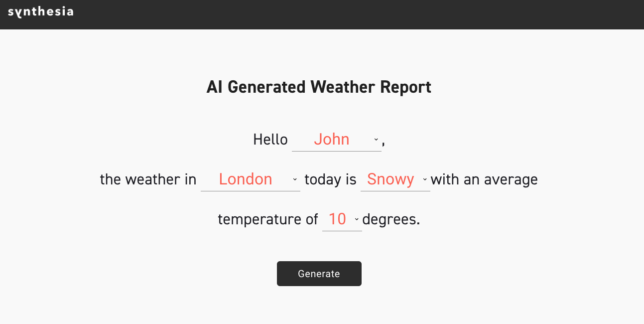Image resolution: width=644 pixels, height=324 pixels.
Task: Open the city dropdown showing London
Action: tap(246, 179)
